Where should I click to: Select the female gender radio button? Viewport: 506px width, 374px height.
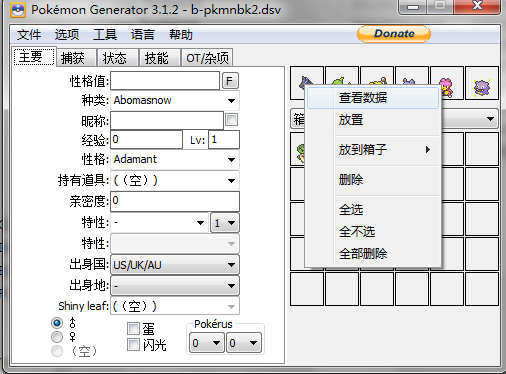click(x=57, y=337)
